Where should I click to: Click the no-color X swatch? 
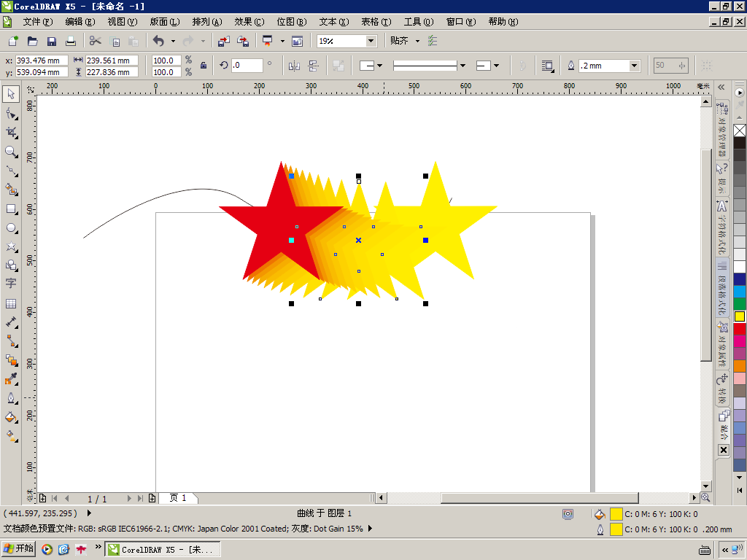pyautogui.click(x=740, y=131)
